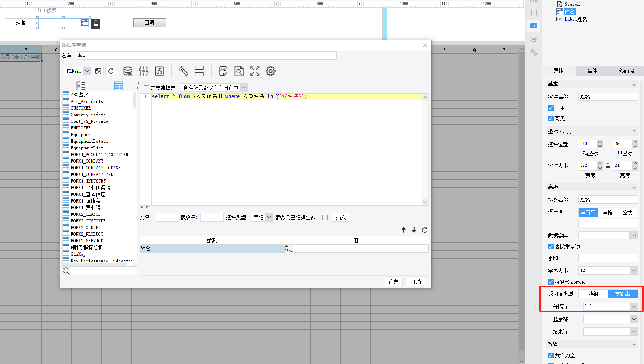644x364 pixels.
Task: Uncheck the 可见 checkbox
Action: pos(551,118)
